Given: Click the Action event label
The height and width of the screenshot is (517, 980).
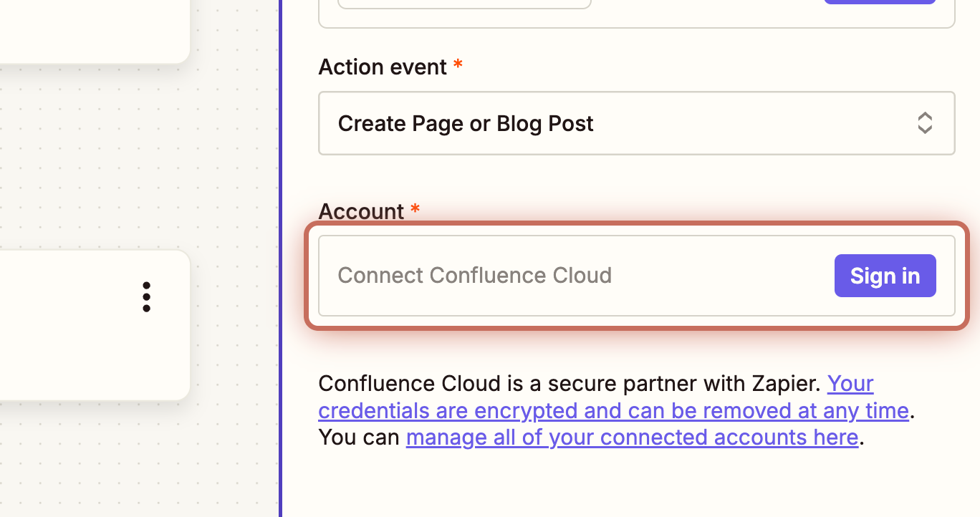Looking at the screenshot, I should (383, 67).
